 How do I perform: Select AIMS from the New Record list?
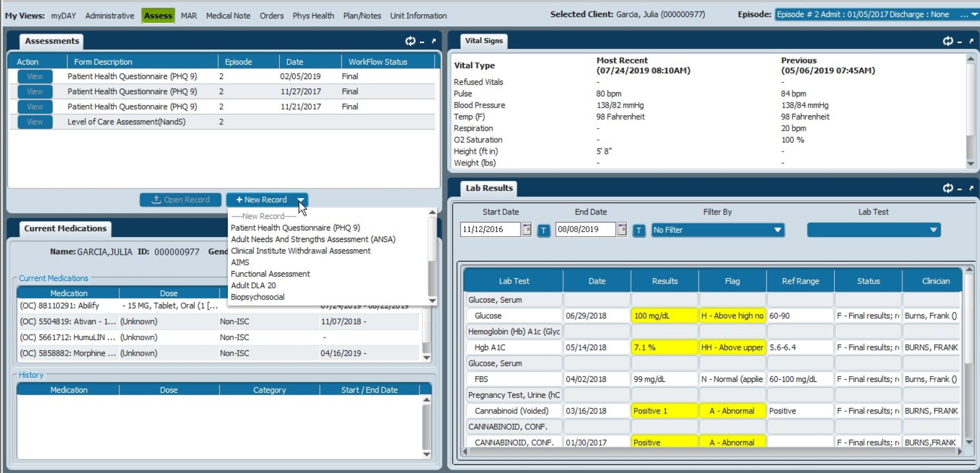[x=240, y=262]
